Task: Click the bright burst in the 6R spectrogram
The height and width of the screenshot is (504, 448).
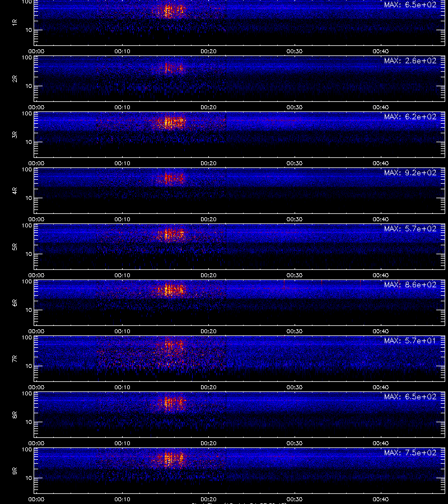Action: [x=170, y=290]
